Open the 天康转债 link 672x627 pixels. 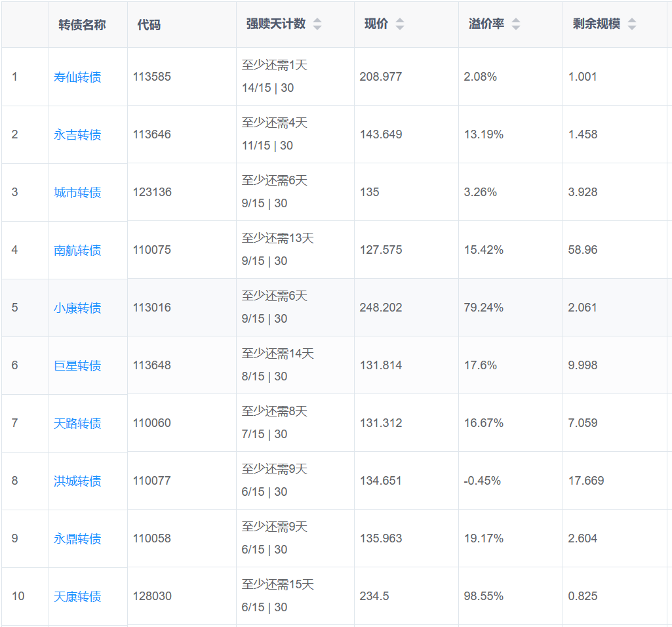[x=77, y=596]
